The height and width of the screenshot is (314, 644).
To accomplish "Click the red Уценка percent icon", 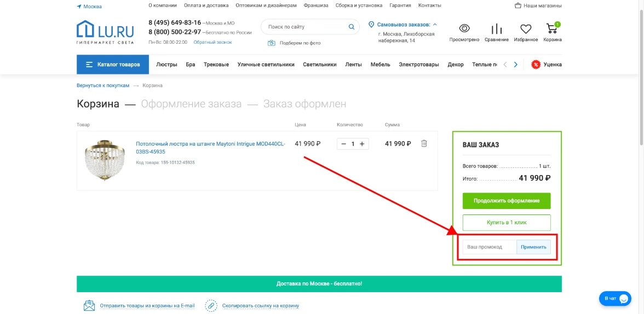I will click(536, 65).
